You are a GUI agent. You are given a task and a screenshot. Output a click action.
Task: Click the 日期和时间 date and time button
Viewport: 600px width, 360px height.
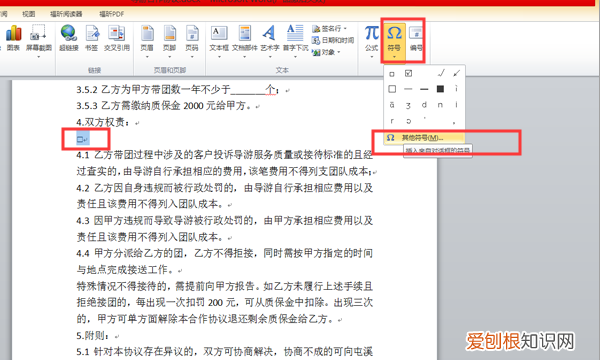333,40
